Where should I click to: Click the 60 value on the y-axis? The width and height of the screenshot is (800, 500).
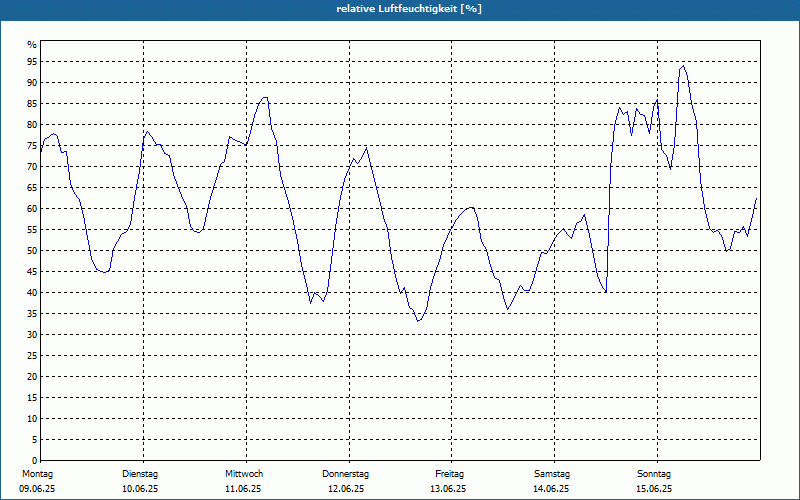point(32,209)
